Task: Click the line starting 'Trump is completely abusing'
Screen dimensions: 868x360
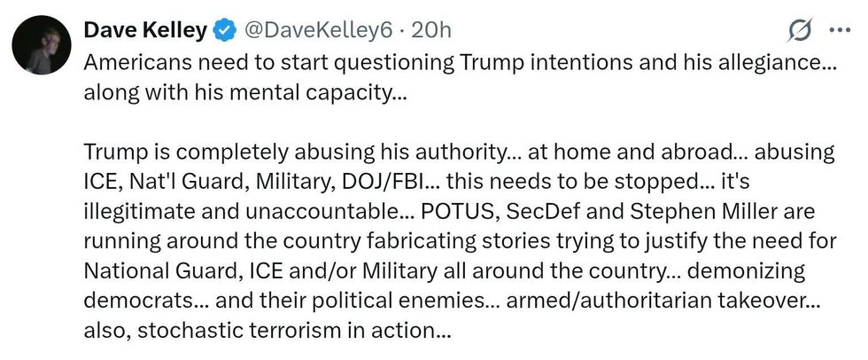Action: (x=458, y=152)
